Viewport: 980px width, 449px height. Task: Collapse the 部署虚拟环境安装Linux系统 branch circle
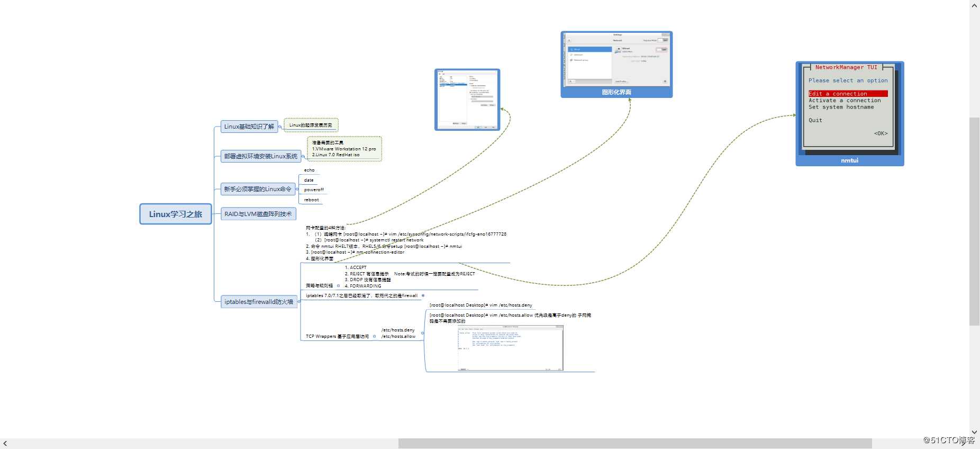(x=303, y=156)
